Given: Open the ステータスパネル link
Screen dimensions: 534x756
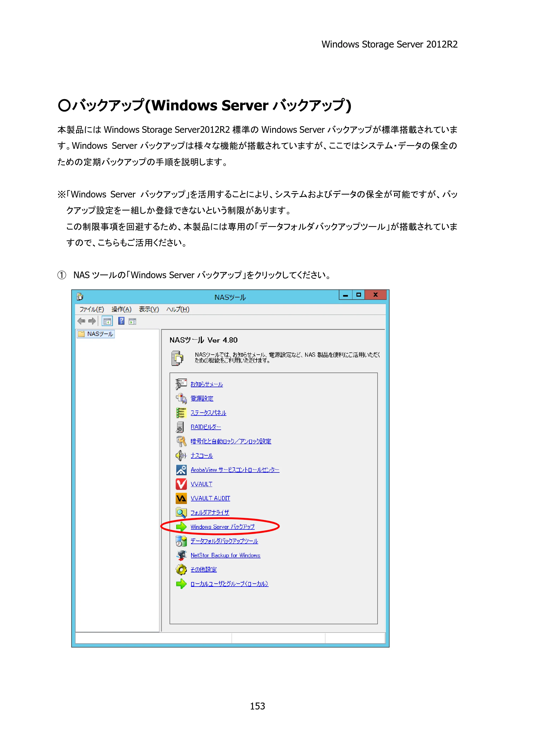Looking at the screenshot, I should pyautogui.click(x=209, y=413).
